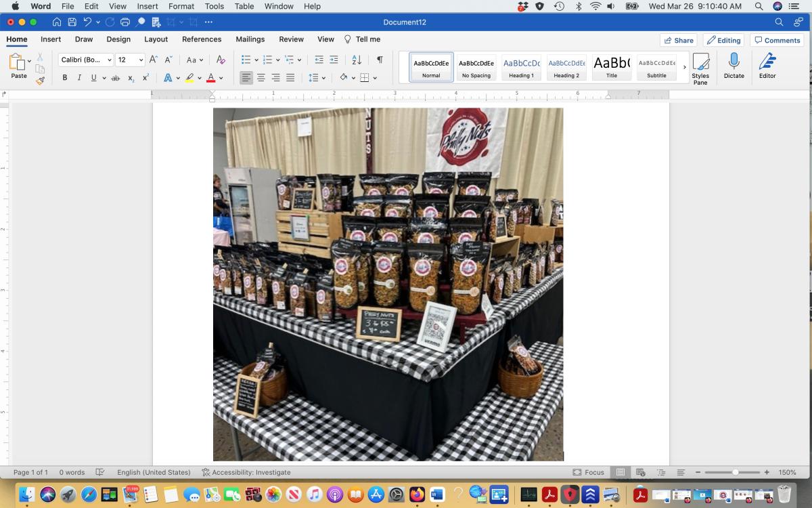Click the 150% zoom level

787,472
